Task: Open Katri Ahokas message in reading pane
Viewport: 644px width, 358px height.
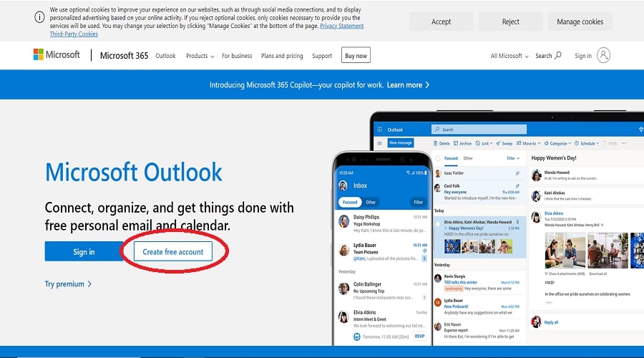Action: click(x=585, y=195)
